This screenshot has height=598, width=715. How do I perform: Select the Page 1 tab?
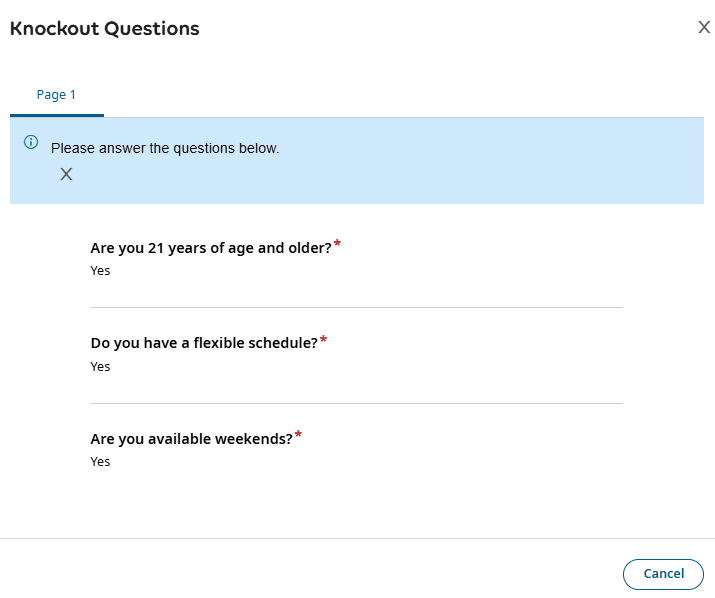click(x=56, y=95)
